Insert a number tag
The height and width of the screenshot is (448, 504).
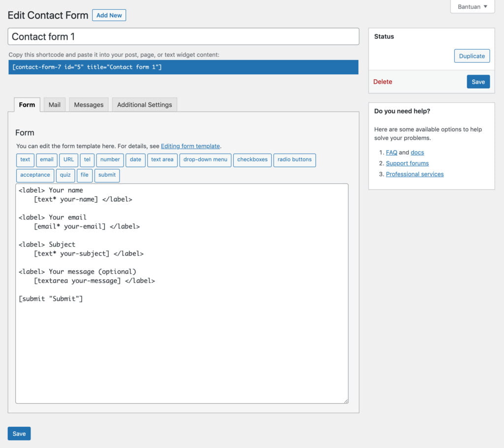(110, 160)
